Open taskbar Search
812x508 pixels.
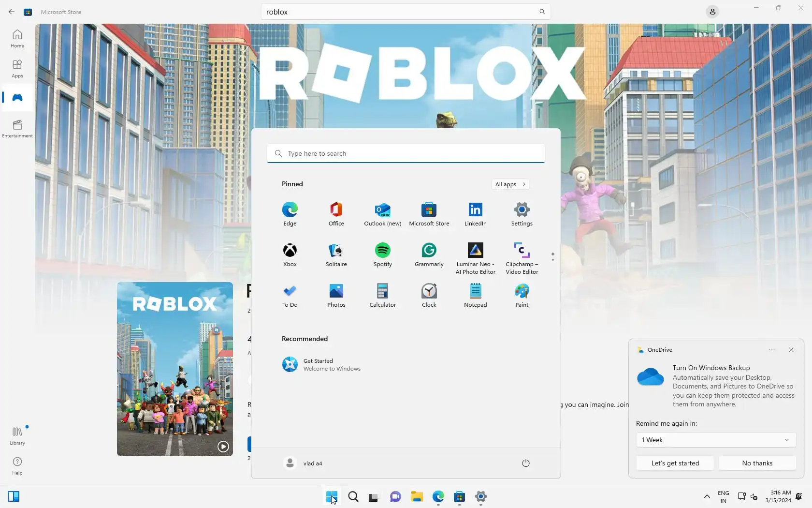coord(353,496)
